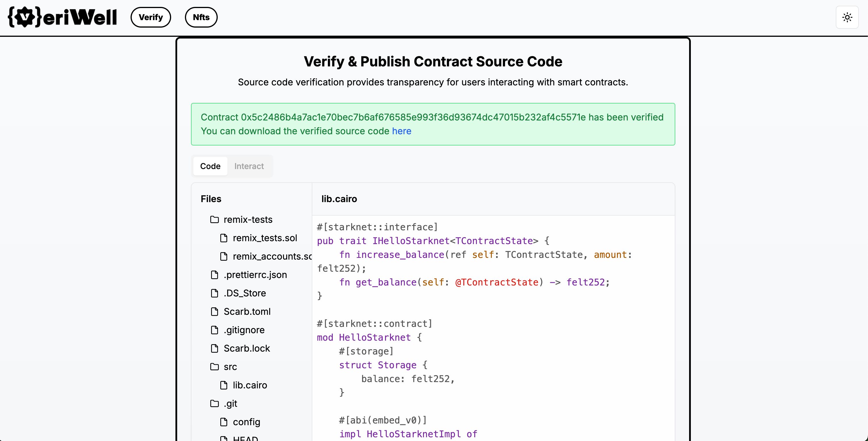Click the Verify navigation button
Image resolution: width=868 pixels, height=441 pixels.
click(150, 16)
